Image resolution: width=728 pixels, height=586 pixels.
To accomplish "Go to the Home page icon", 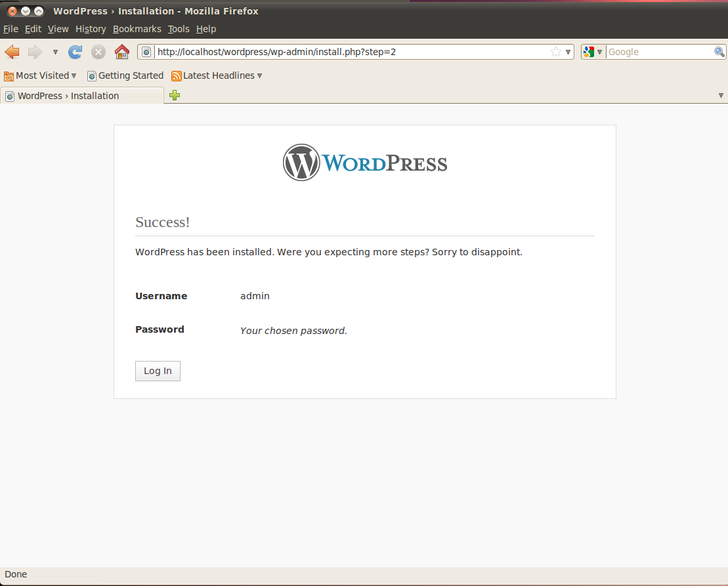I will point(122,52).
